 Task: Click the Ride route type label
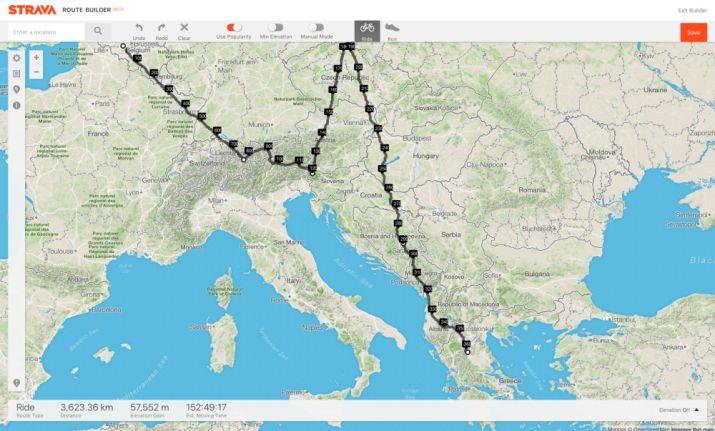pyautogui.click(x=26, y=407)
